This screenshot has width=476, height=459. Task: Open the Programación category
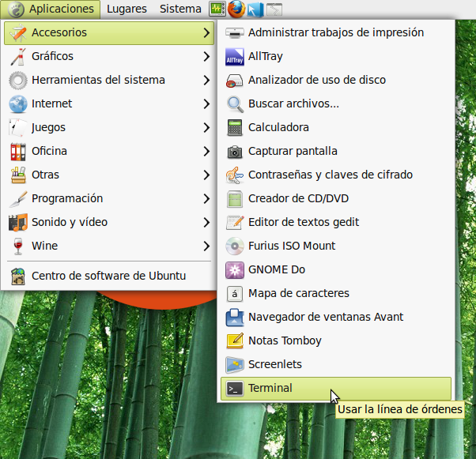(x=109, y=199)
